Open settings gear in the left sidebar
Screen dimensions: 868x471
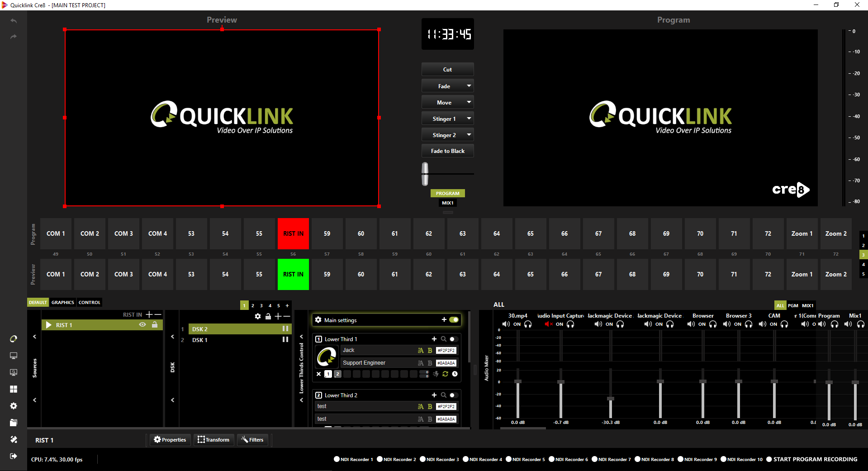14,406
